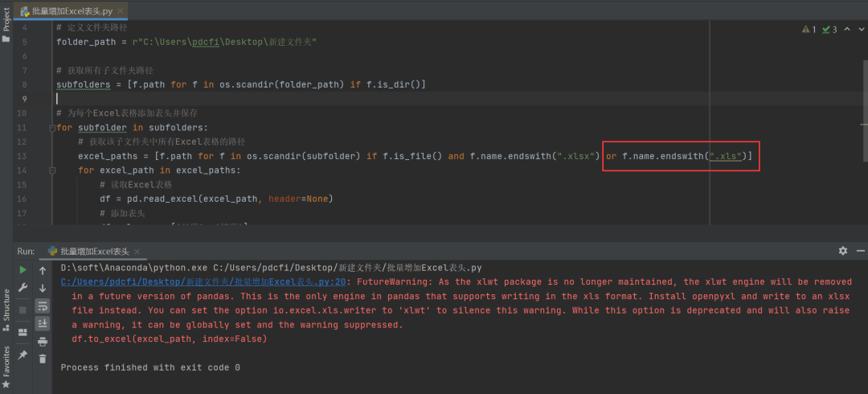
Task: Jump to next highlighted error chevron
Action: tap(860, 30)
